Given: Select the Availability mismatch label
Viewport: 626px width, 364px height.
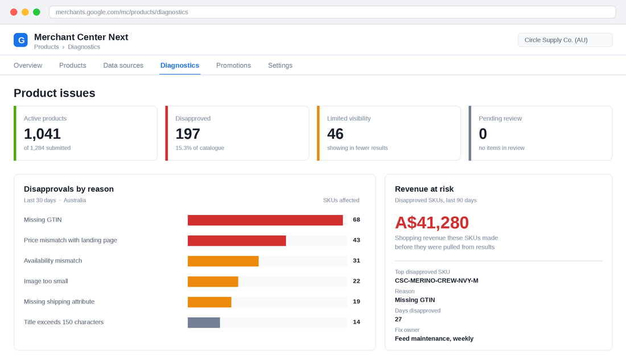Looking at the screenshot, I should click(x=53, y=260).
